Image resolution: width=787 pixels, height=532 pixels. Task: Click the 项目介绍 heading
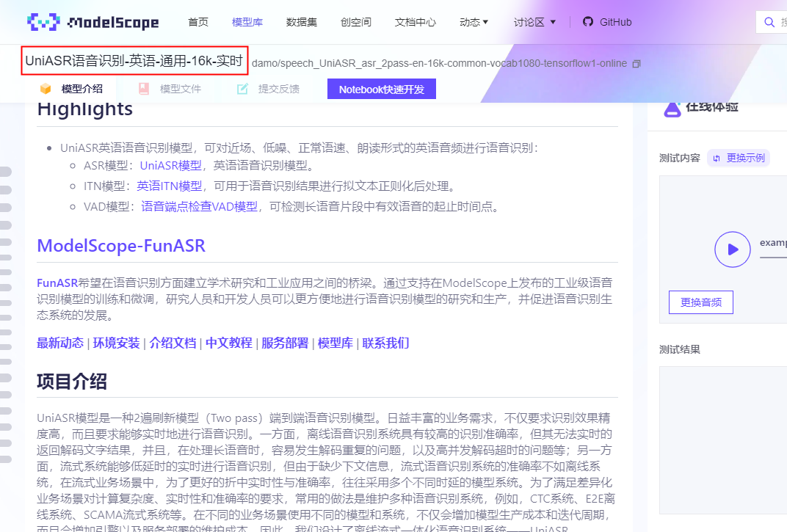coord(72,382)
